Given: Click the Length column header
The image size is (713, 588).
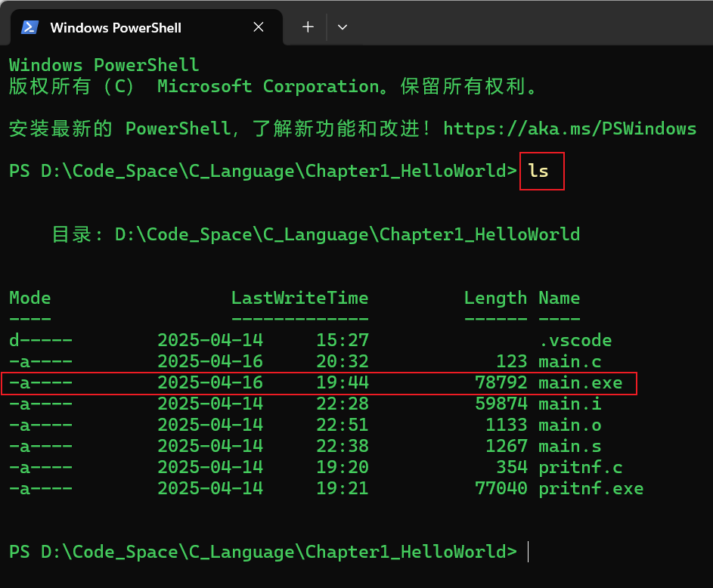Looking at the screenshot, I should point(496,298).
